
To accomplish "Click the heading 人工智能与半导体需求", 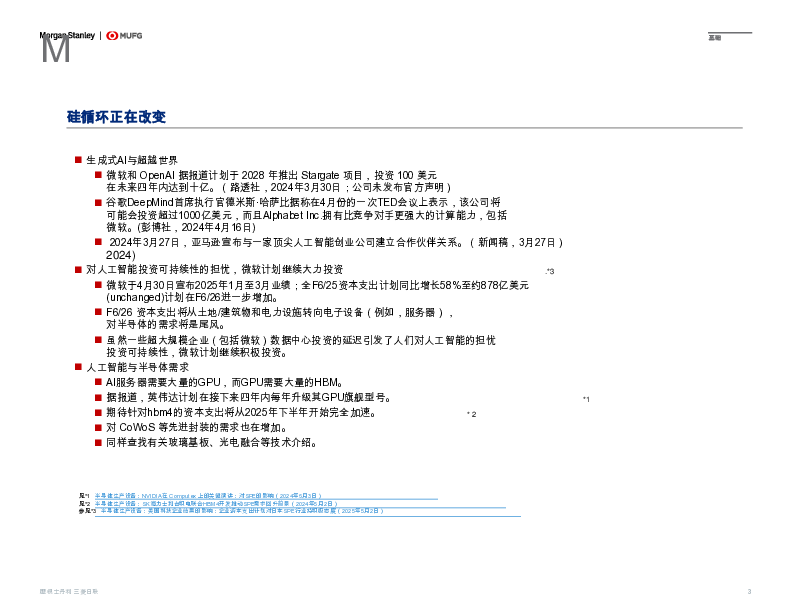I will coord(137,367).
